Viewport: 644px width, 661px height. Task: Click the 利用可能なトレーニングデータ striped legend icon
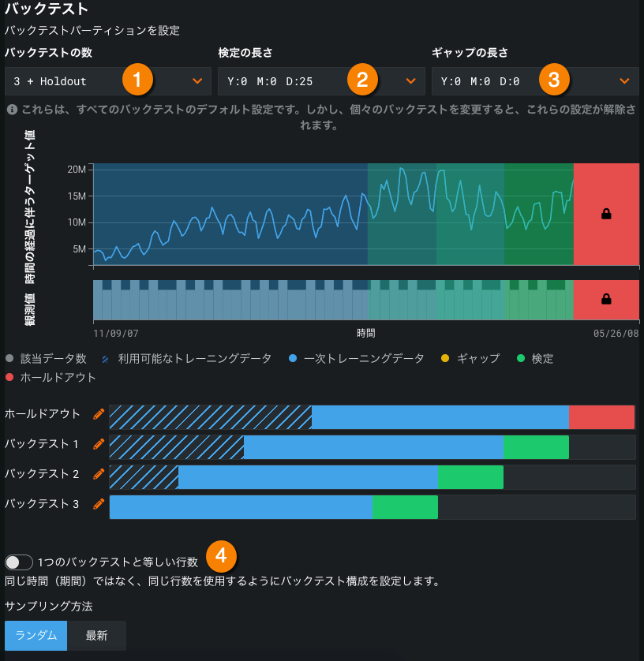coord(106,359)
